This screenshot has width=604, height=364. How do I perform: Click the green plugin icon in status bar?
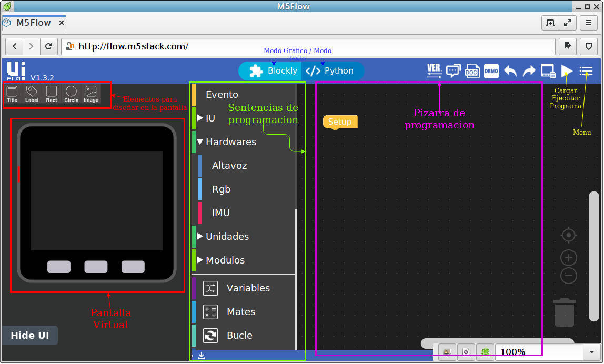click(485, 352)
